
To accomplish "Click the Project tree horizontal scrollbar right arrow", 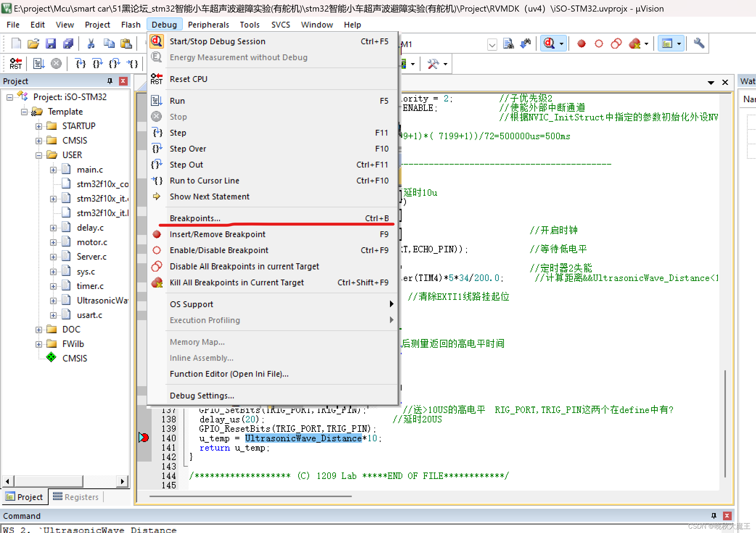I will 122,482.
